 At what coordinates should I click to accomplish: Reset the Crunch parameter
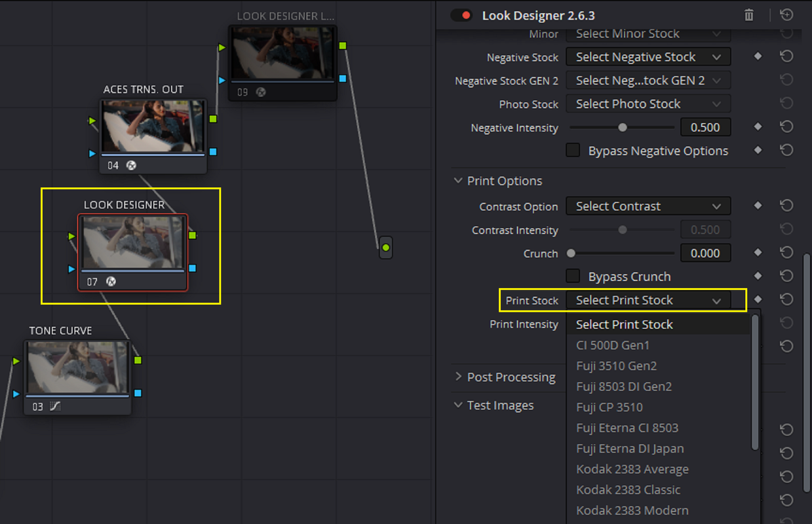pyautogui.click(x=786, y=253)
